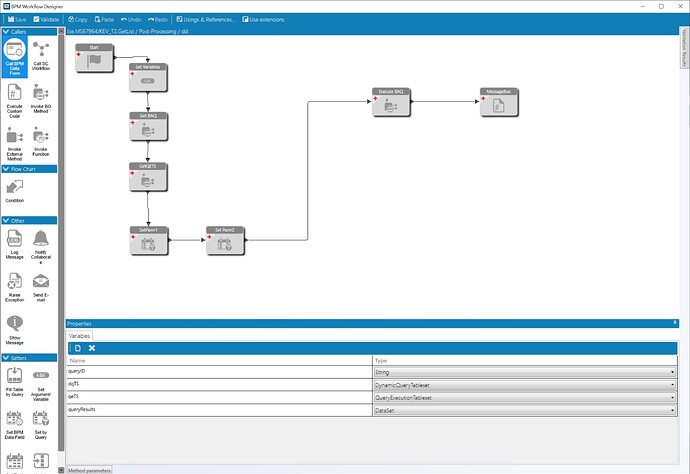Select the Execute Custom Code tool
The image size is (690, 474).
[x=15, y=101]
